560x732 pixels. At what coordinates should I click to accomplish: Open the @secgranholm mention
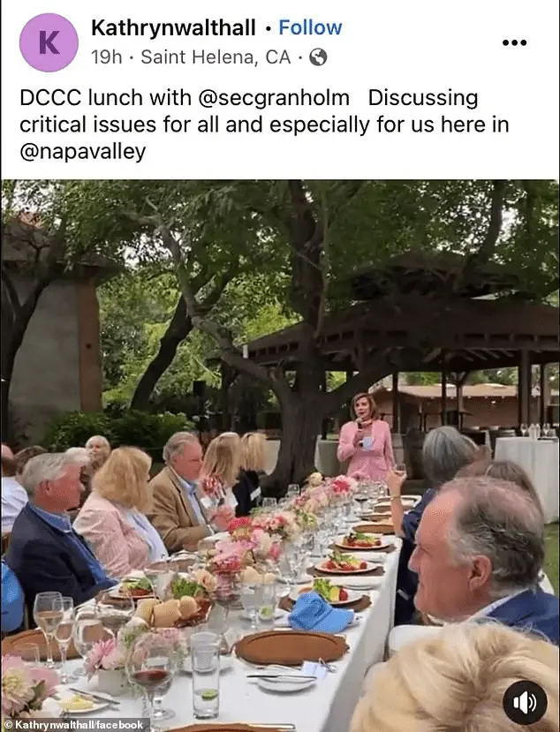point(274,98)
